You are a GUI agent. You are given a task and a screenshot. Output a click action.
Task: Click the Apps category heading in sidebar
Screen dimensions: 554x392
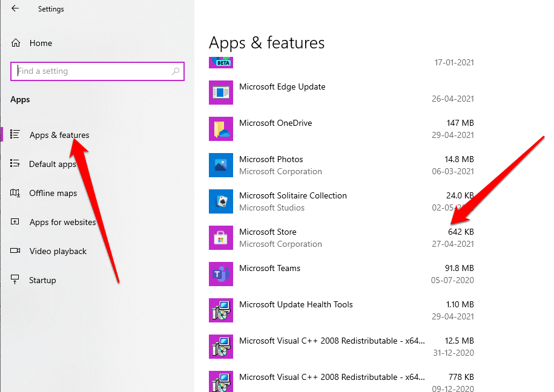tap(20, 100)
